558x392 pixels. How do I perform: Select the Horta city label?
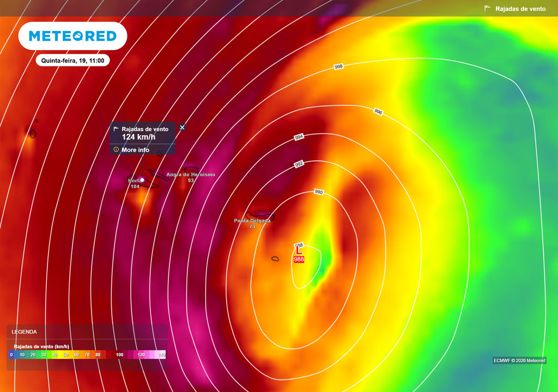(134, 180)
